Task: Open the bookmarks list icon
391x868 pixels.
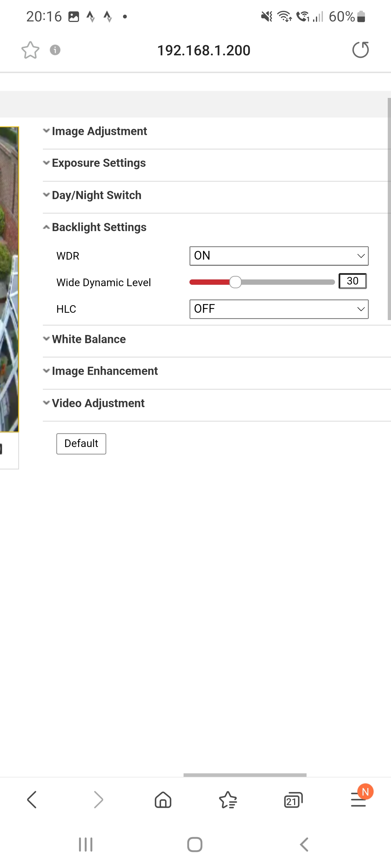Action: pos(228,800)
